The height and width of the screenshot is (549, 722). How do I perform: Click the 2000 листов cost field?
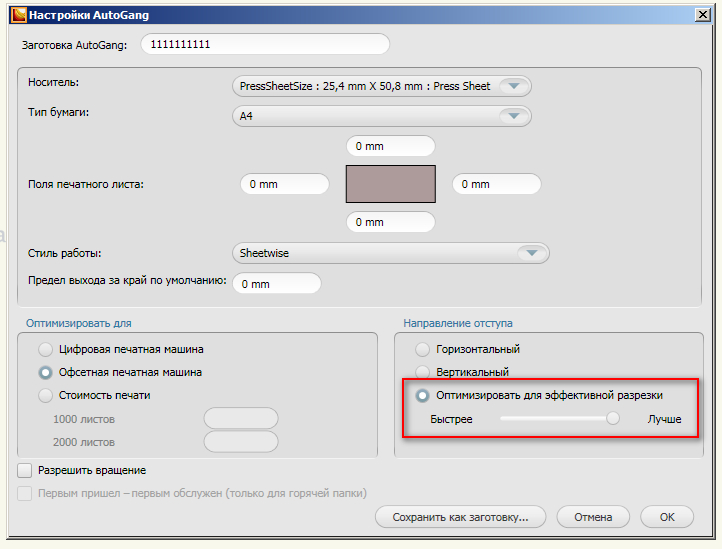(241, 442)
